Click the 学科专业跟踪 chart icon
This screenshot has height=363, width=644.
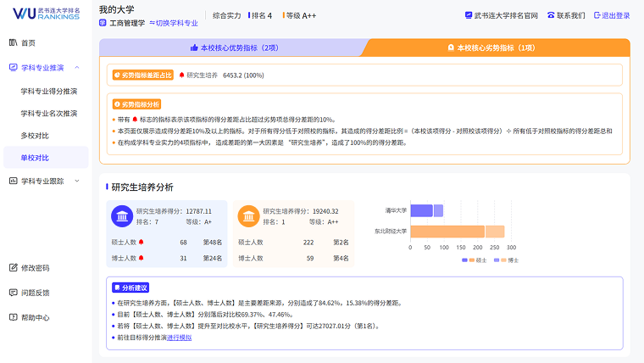[x=14, y=181]
